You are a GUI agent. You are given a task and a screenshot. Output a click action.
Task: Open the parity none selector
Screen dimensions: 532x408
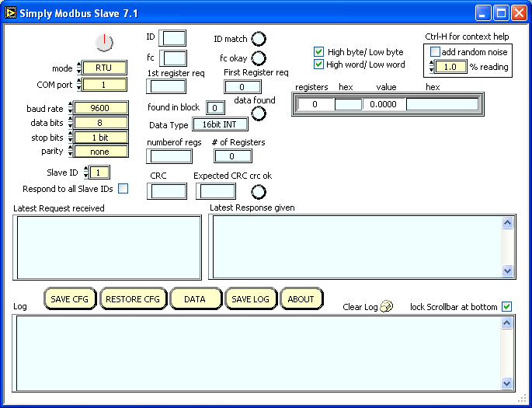point(100,152)
